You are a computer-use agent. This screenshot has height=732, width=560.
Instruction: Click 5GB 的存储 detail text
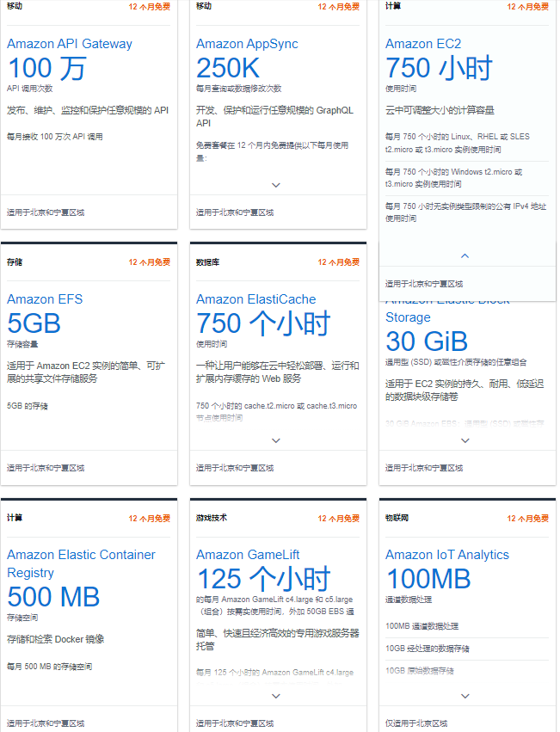pos(27,406)
